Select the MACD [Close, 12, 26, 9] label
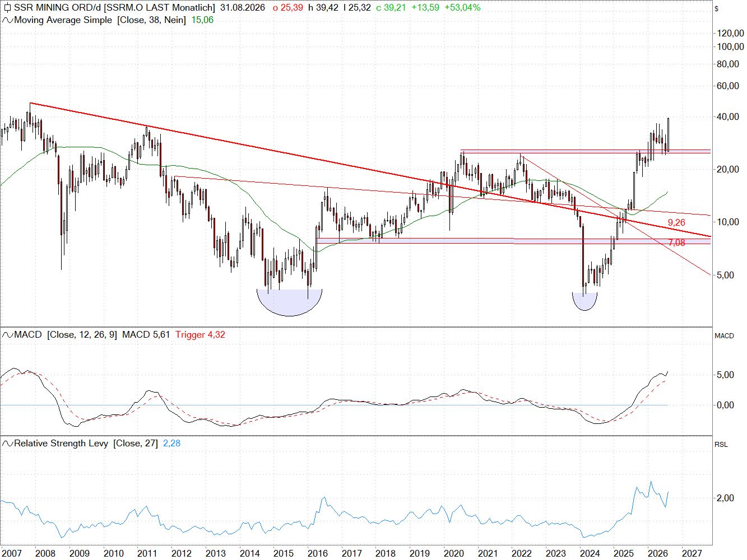This screenshot has width=747, height=560. (x=66, y=335)
